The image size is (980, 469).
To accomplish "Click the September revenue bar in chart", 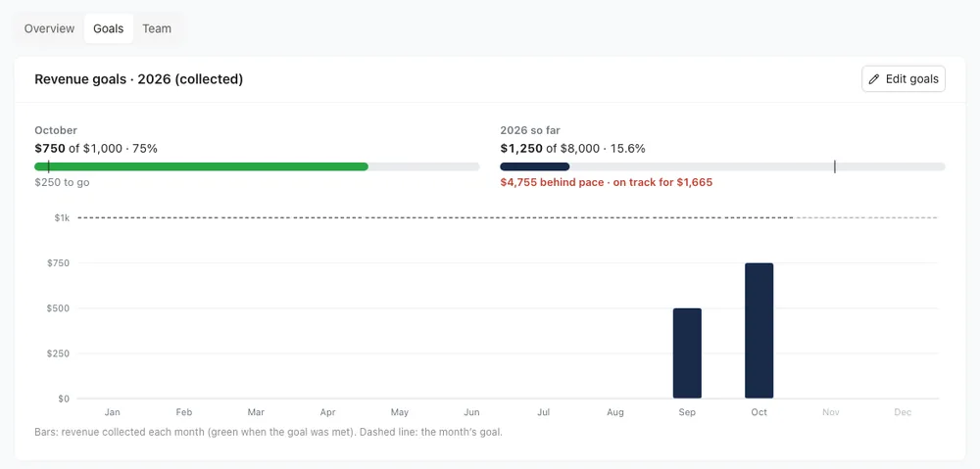I will click(687, 353).
